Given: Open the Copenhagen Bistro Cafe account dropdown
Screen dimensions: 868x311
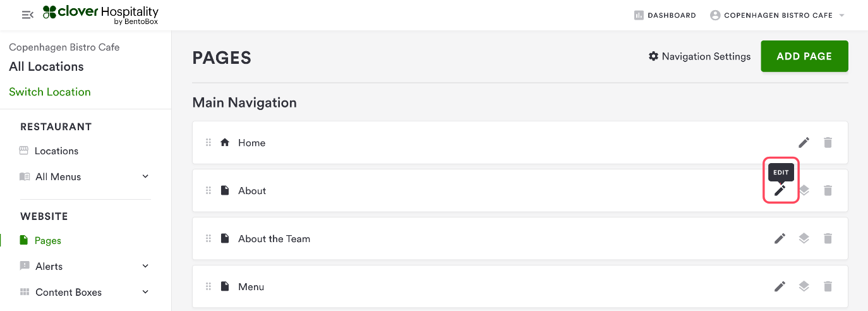Looking at the screenshot, I should pyautogui.click(x=777, y=15).
